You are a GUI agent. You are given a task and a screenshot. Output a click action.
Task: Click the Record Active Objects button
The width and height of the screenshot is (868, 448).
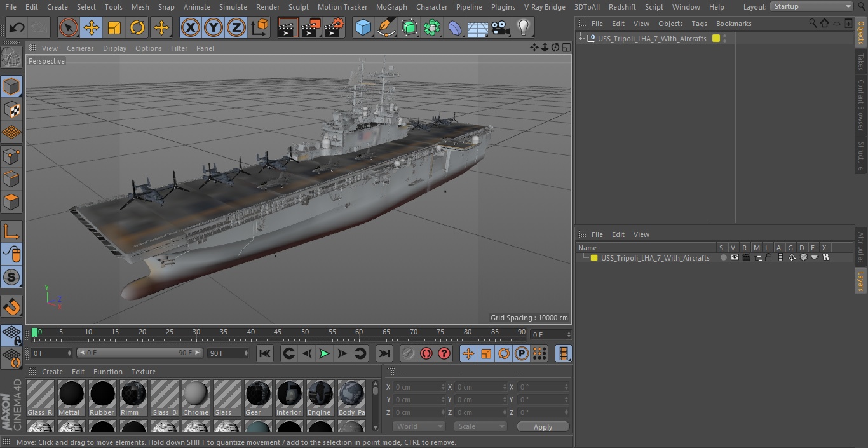point(409,353)
